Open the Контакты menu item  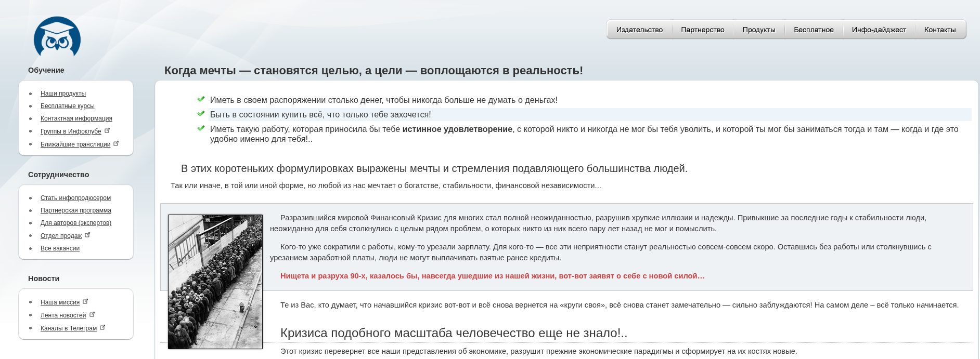940,30
